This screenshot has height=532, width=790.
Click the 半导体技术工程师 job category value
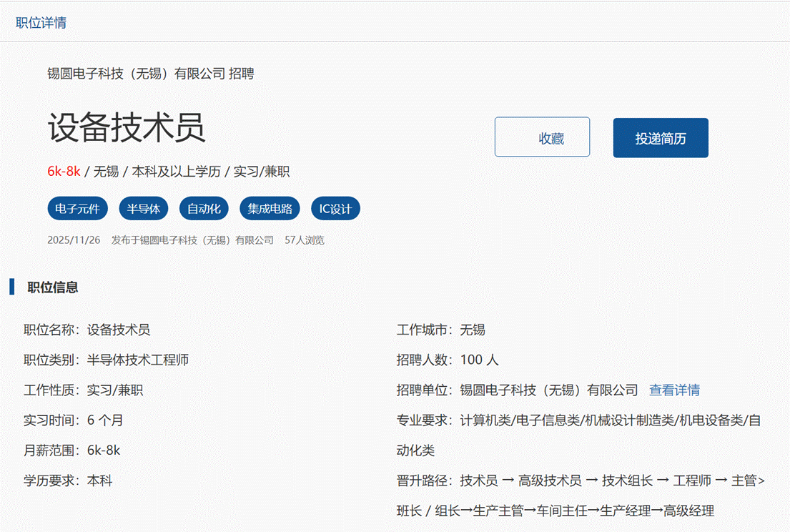coord(138,360)
